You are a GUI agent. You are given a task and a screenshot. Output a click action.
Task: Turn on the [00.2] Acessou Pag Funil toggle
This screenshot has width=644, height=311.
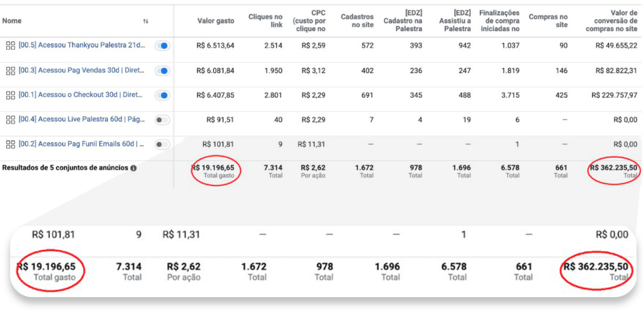[x=162, y=144]
